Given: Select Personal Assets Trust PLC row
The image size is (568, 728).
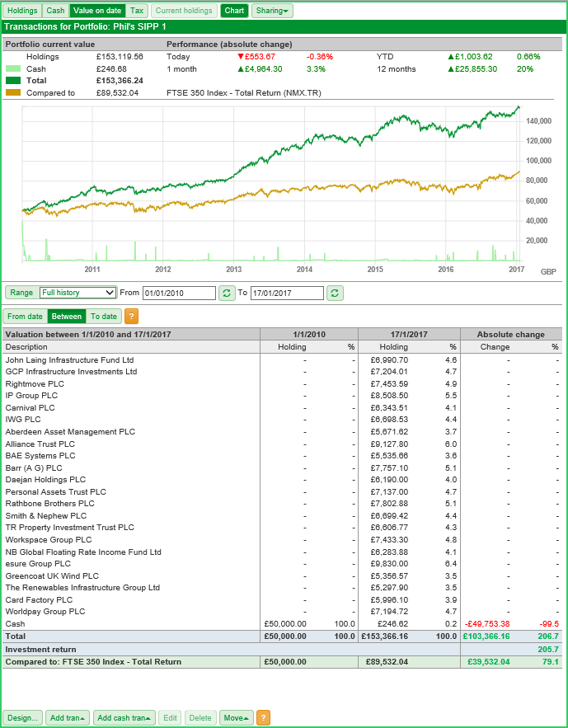Looking at the screenshot, I should (282, 491).
